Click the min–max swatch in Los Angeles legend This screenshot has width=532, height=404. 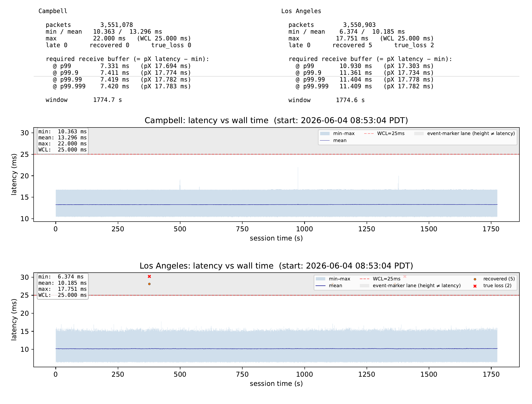(x=320, y=279)
